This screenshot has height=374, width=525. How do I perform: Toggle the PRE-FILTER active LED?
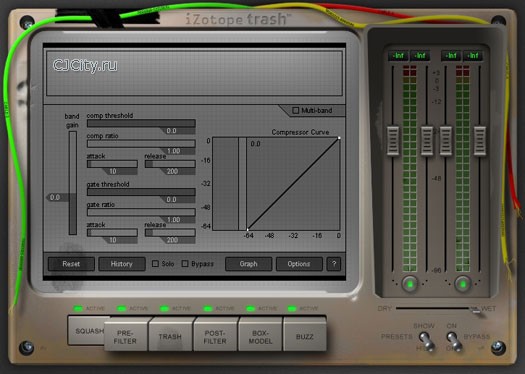click(121, 308)
